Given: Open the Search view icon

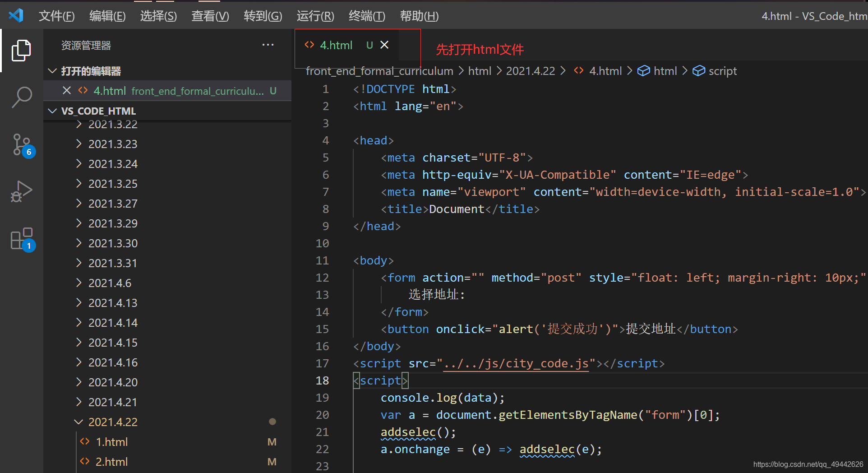Looking at the screenshot, I should click(21, 97).
